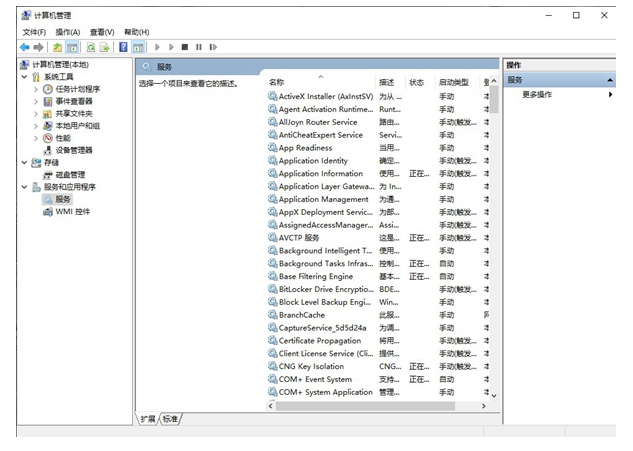Select WMI 控件 in the tree
This screenshot has width=633, height=451.
tap(72, 211)
